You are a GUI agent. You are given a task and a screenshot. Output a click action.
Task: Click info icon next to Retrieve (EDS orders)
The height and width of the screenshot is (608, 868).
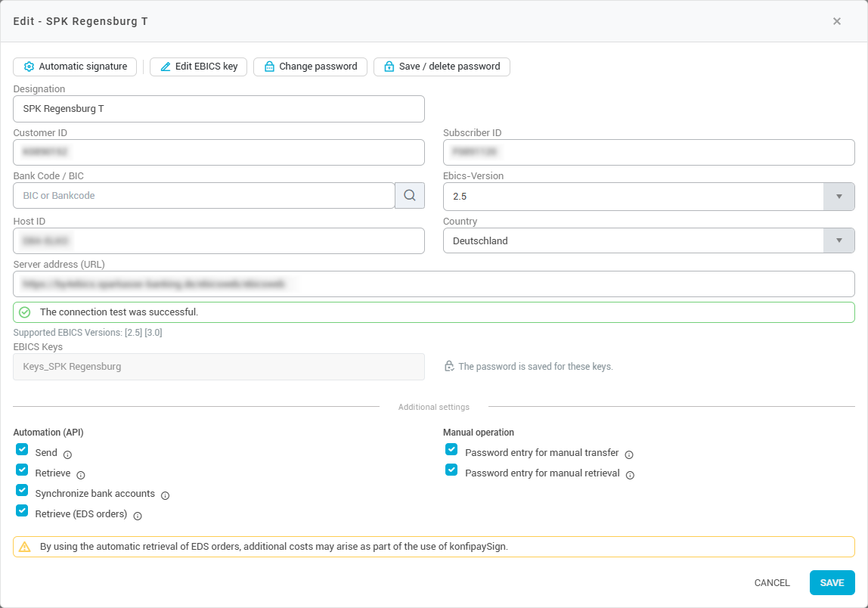138,516
